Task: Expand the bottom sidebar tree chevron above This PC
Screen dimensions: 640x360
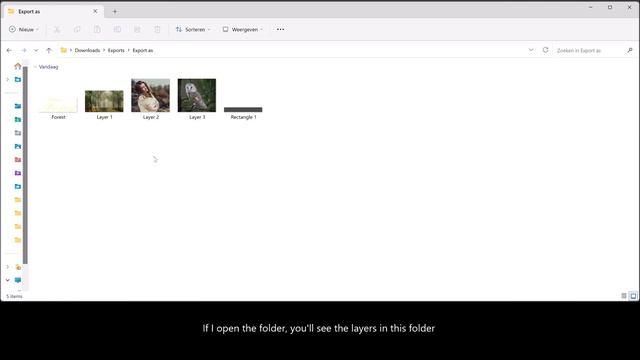Action: (x=7, y=267)
